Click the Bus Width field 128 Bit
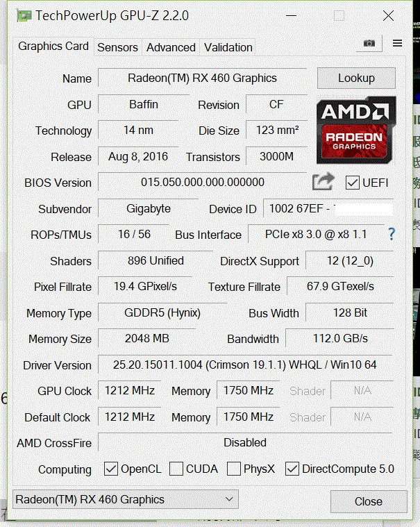The width and height of the screenshot is (420, 527). tap(350, 312)
